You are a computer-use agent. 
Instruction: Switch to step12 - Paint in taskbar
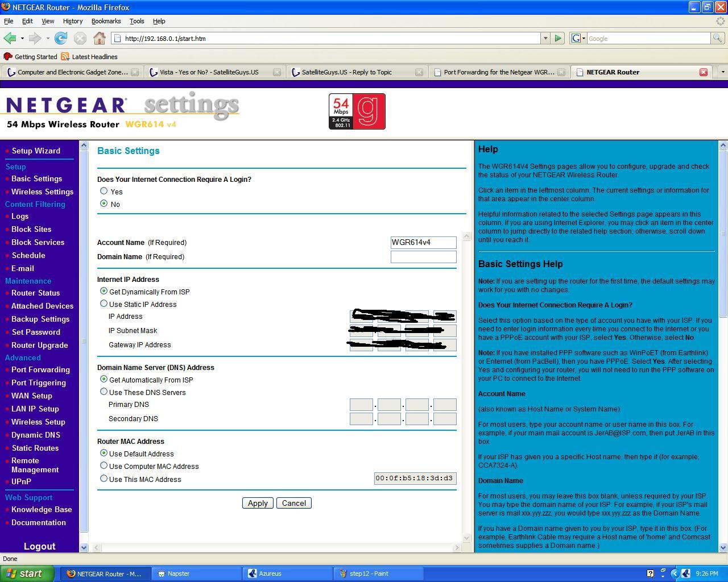pos(379,573)
